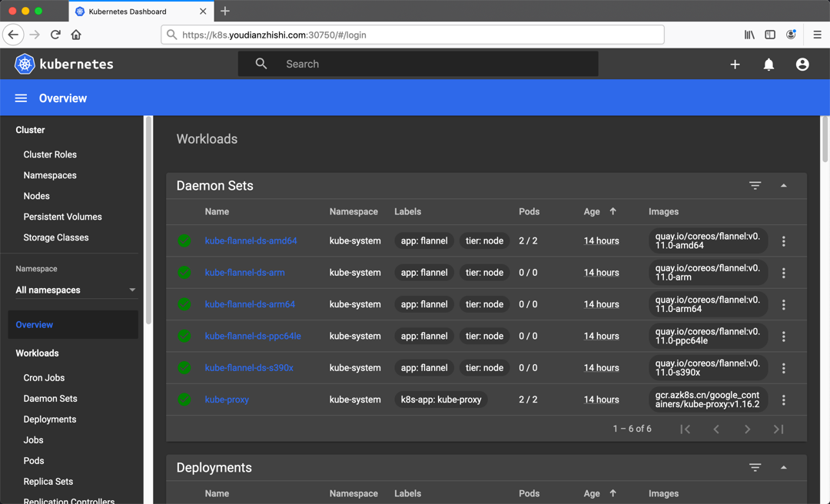Open Namespaces in sidebar
This screenshot has height=504, width=830.
pyautogui.click(x=50, y=175)
